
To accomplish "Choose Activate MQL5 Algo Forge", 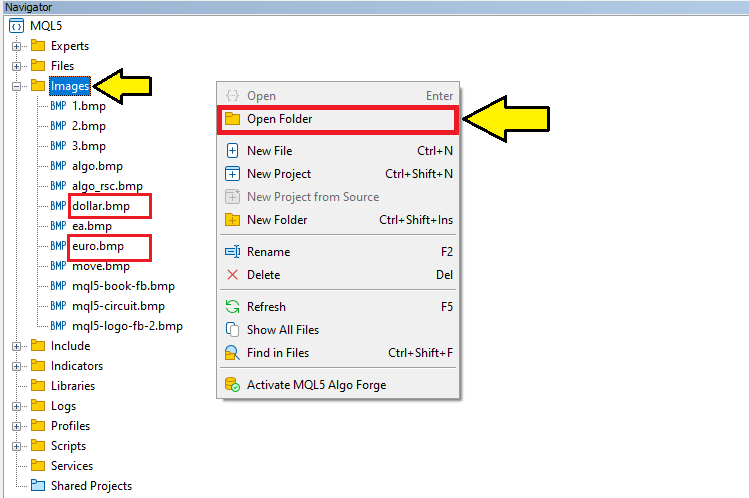I will [x=338, y=385].
